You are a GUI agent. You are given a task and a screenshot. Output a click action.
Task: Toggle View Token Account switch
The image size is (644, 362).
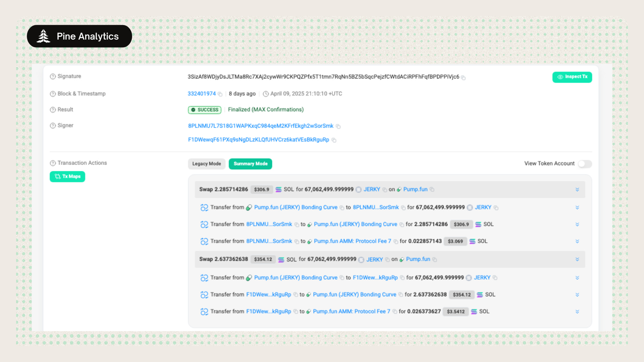(x=585, y=164)
